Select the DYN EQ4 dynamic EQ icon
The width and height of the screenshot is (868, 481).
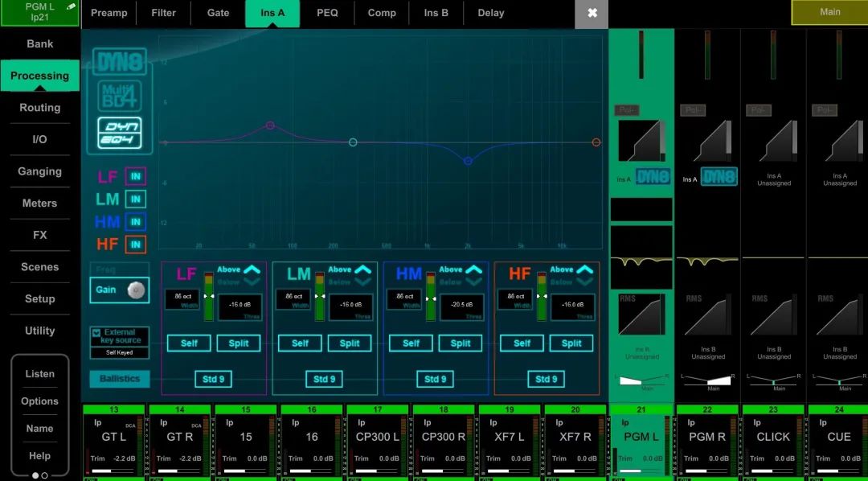(x=119, y=132)
